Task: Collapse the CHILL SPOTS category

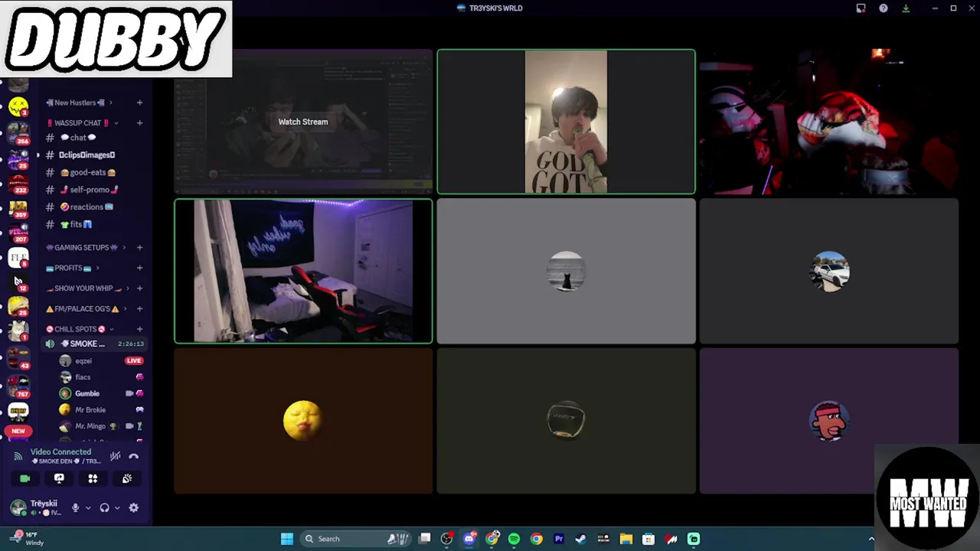Action: pos(80,329)
